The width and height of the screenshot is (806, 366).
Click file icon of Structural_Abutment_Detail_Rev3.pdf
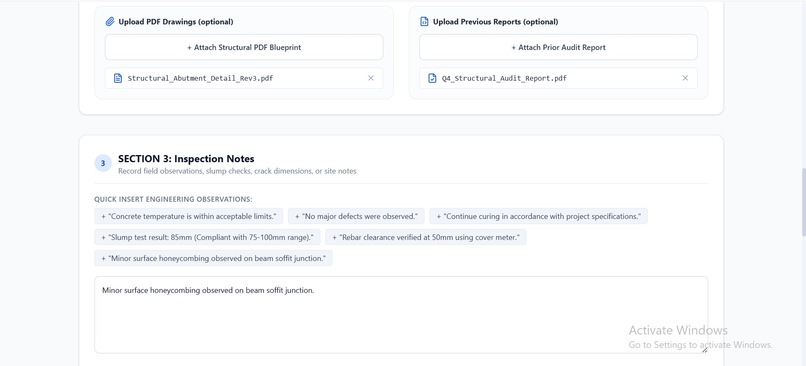[118, 78]
